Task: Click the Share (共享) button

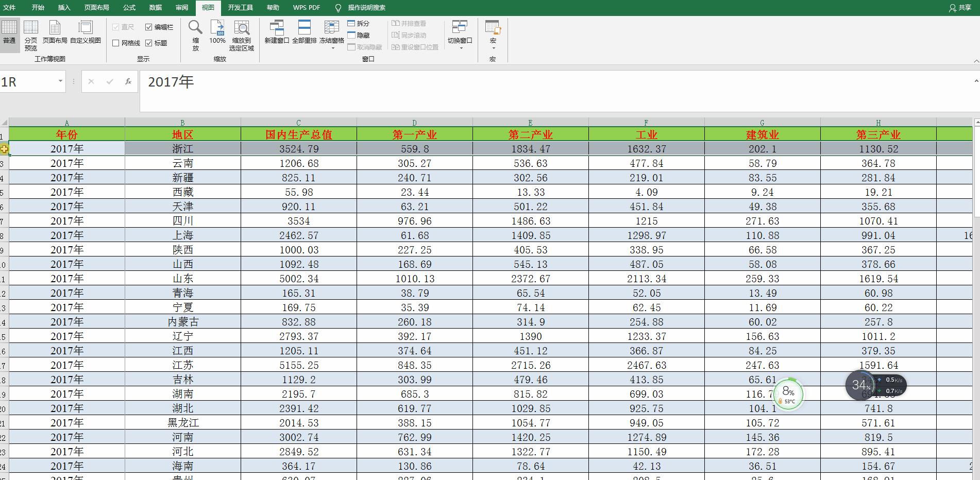Action: [x=960, y=8]
